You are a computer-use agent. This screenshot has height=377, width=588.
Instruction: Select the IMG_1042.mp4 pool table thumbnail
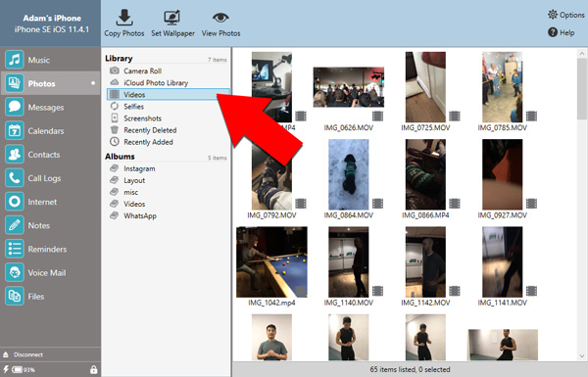point(271,262)
